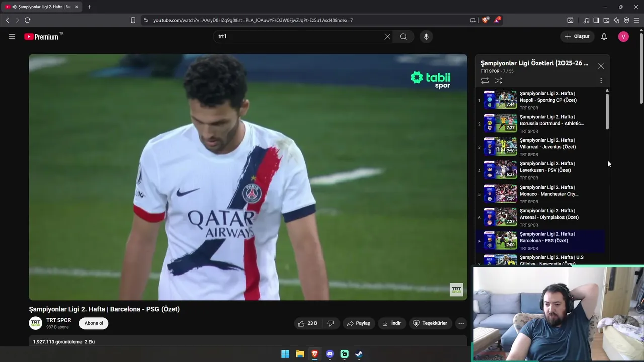
Task: Toggle playlist loop
Action: (485, 80)
